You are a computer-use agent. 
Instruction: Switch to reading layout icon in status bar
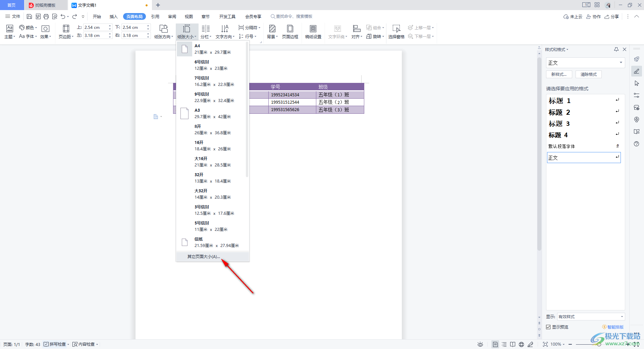pos(513,344)
